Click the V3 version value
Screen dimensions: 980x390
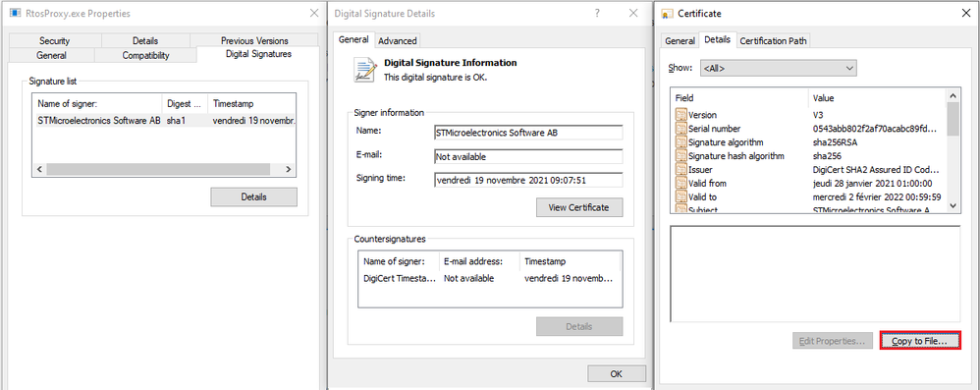point(818,115)
